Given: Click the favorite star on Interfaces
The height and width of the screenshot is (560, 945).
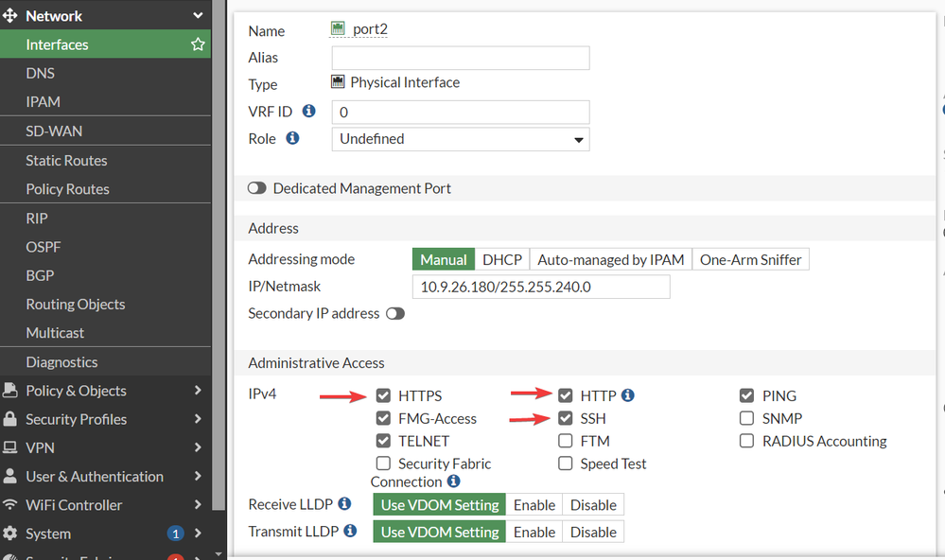Looking at the screenshot, I should tap(198, 44).
